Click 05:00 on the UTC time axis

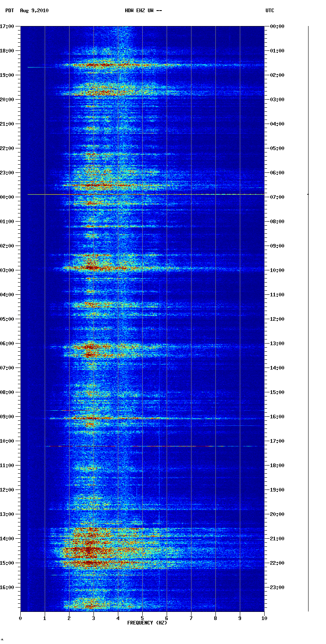pos(277,148)
